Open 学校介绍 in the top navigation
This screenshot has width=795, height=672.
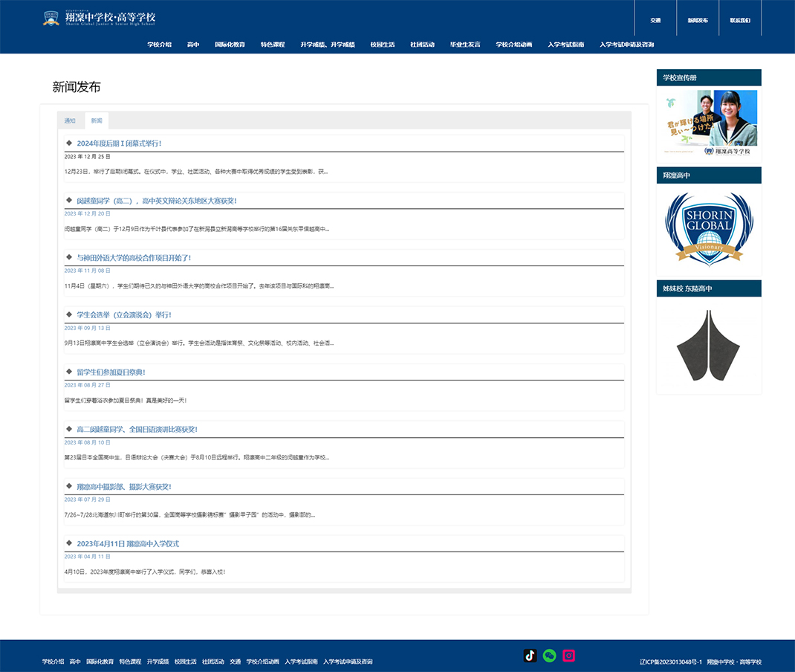tap(159, 45)
